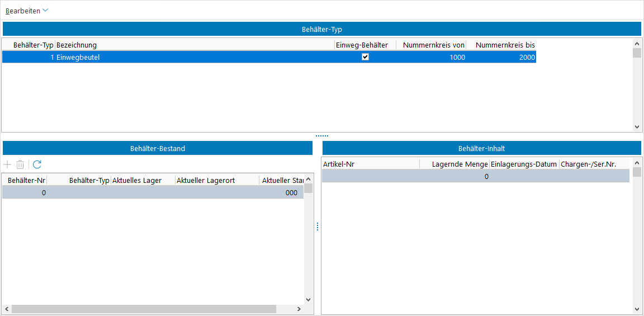Click the Nummernkreis bis value 2000
This screenshot has width=644, height=316.
coord(527,57)
